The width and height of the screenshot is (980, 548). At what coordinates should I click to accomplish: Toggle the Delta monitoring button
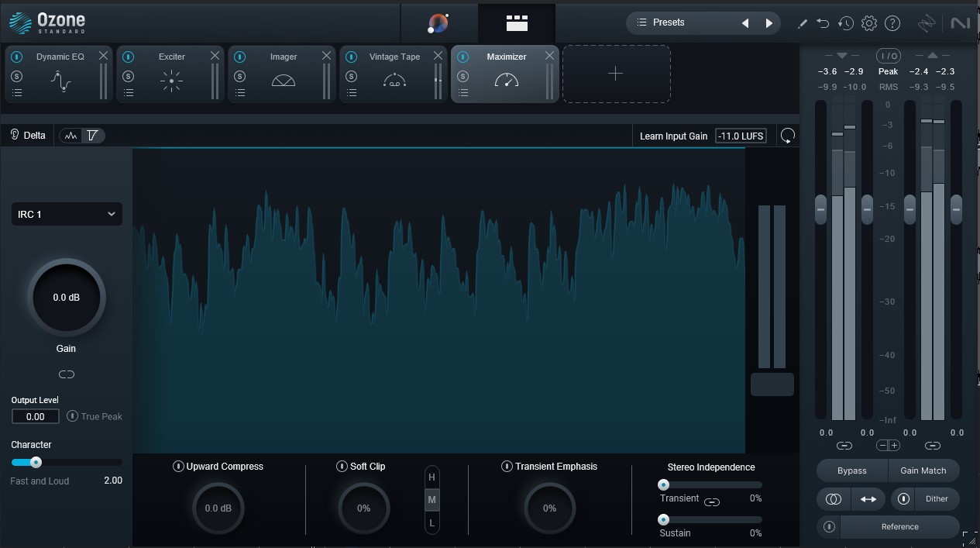coord(29,135)
